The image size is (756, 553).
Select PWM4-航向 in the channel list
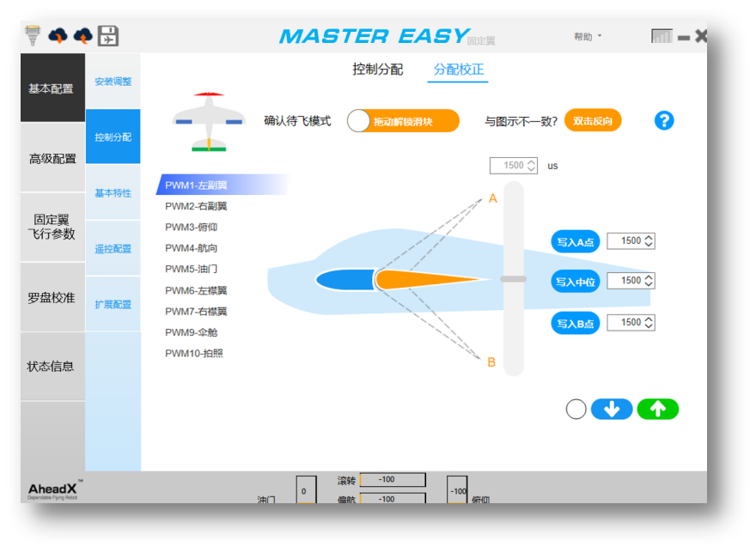(192, 248)
